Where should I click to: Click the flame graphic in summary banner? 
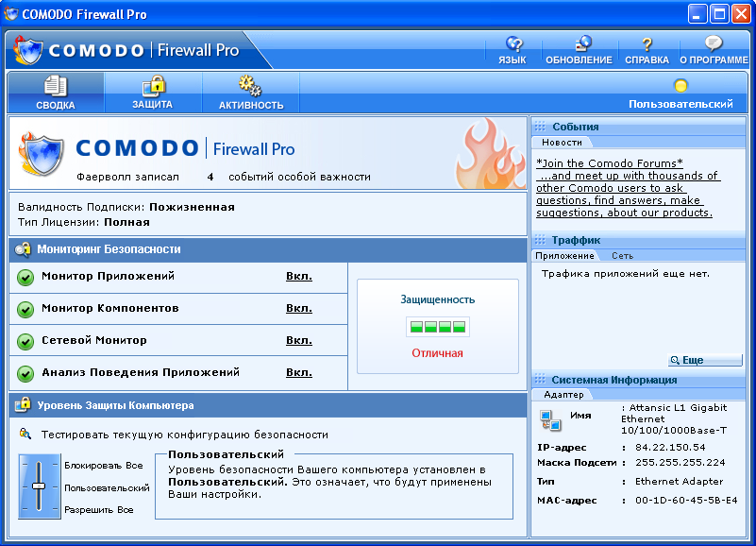(x=491, y=155)
